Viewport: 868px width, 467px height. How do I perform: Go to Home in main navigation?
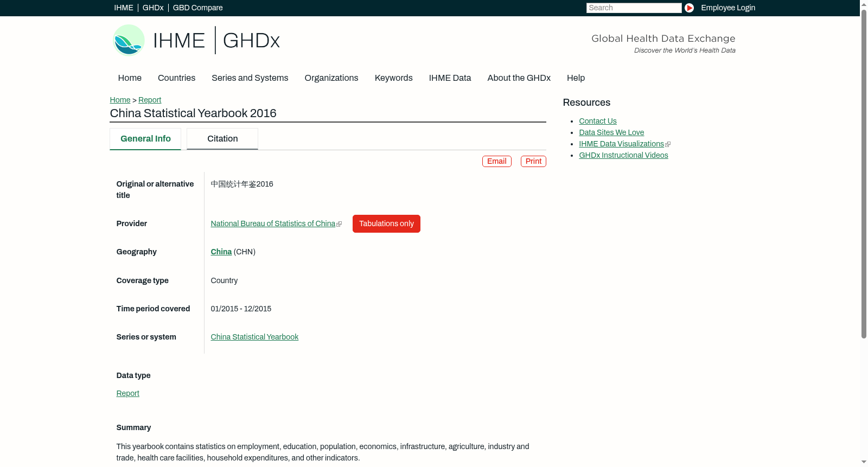[130, 78]
